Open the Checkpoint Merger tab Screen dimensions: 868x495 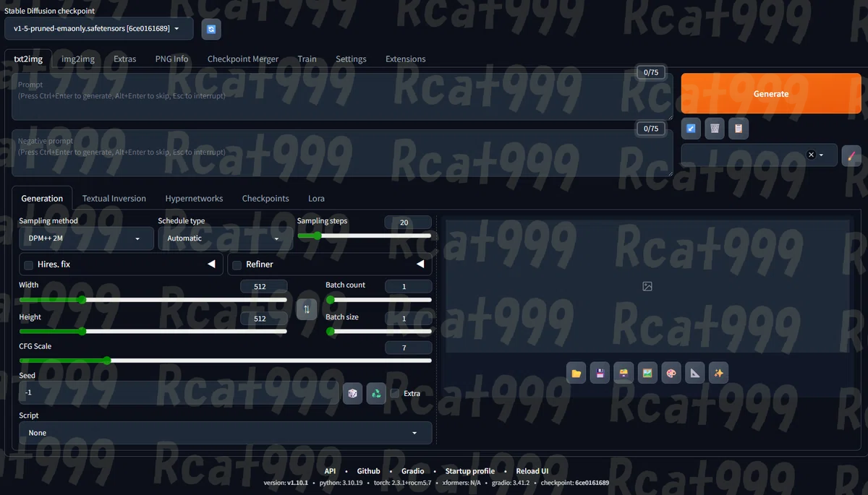[243, 59]
